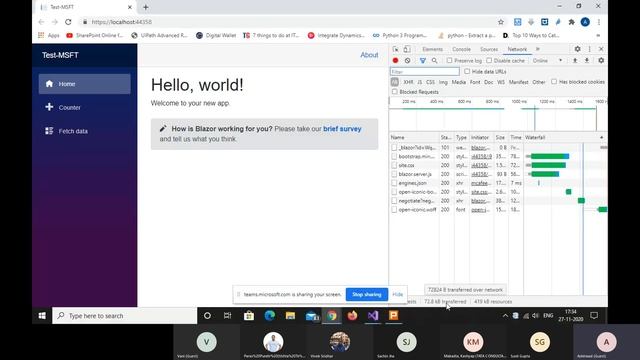Open the DevTools three-dot customize menu
This screenshot has height=360, width=640.
pyautogui.click(x=589, y=49)
